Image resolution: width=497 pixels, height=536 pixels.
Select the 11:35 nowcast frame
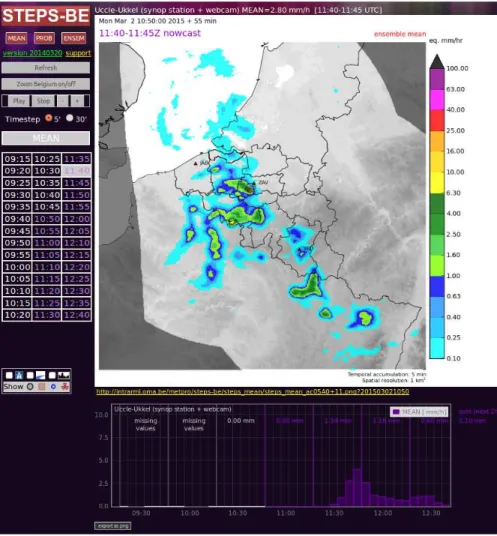[77, 159]
